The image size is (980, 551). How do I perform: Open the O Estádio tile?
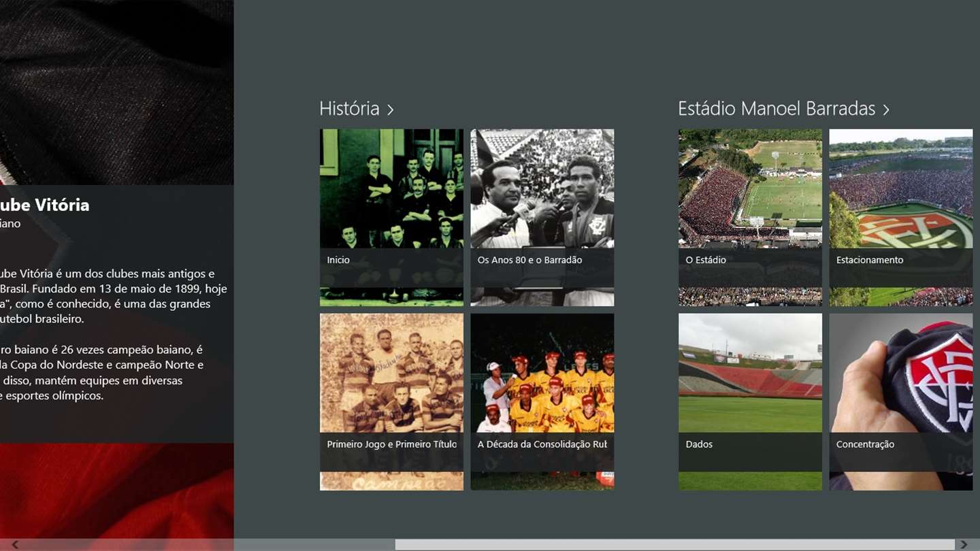pos(750,218)
